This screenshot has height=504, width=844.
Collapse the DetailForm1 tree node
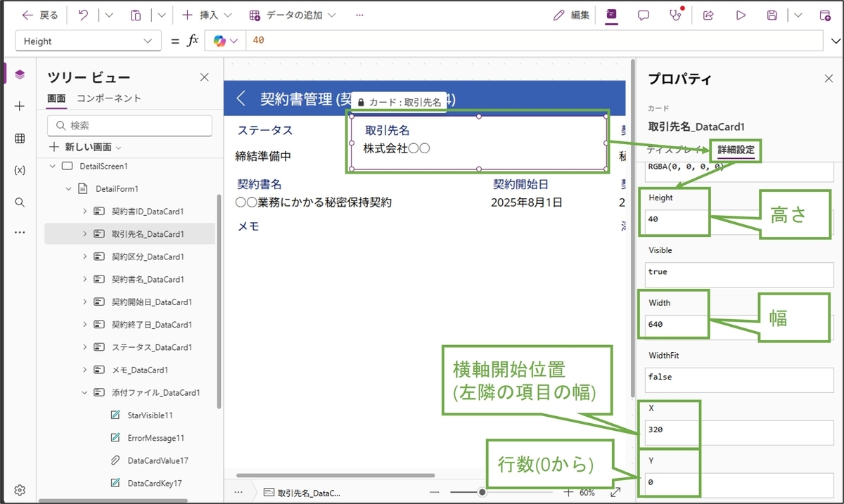point(69,188)
